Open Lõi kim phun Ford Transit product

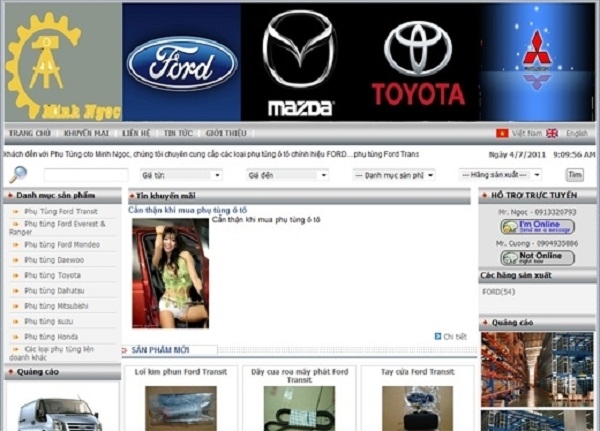click(181, 372)
